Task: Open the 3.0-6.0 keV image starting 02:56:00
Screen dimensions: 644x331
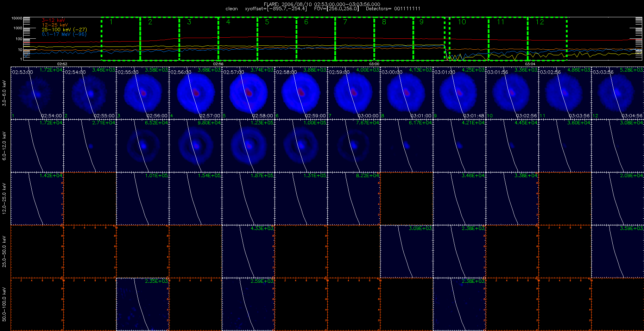Action: point(196,93)
